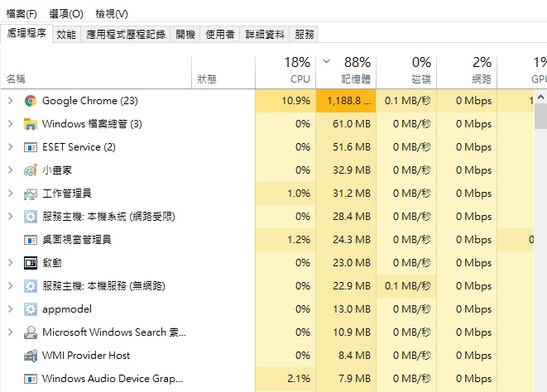Click the 51.6 MB memory value
Image resolution: width=547 pixels, height=392 pixels.
point(352,147)
